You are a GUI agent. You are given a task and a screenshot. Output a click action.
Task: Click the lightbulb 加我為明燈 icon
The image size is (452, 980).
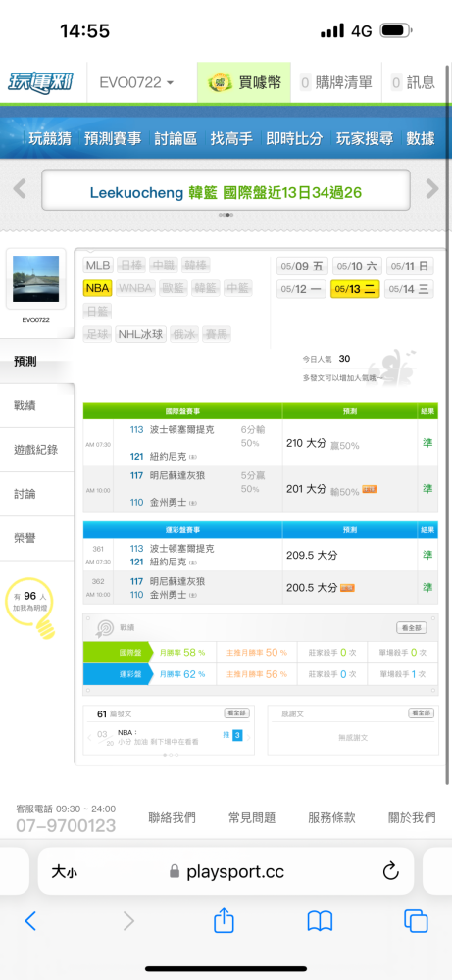click(30, 609)
